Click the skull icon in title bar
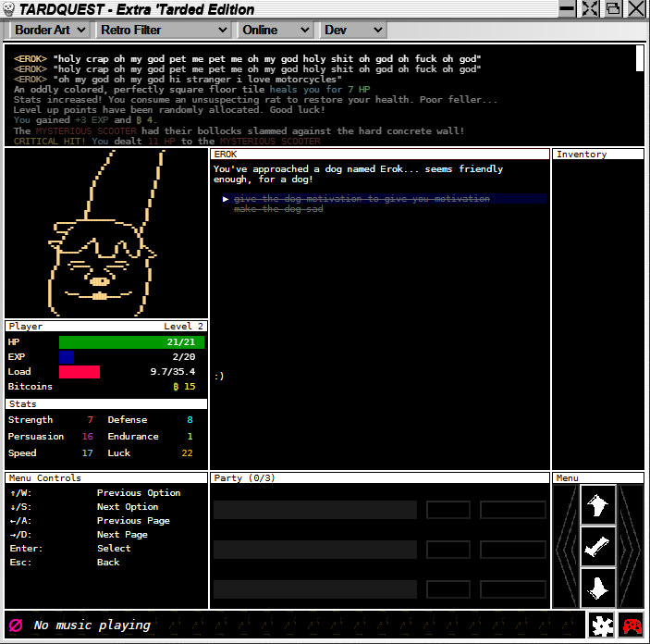The image size is (650, 644). pos(9,9)
